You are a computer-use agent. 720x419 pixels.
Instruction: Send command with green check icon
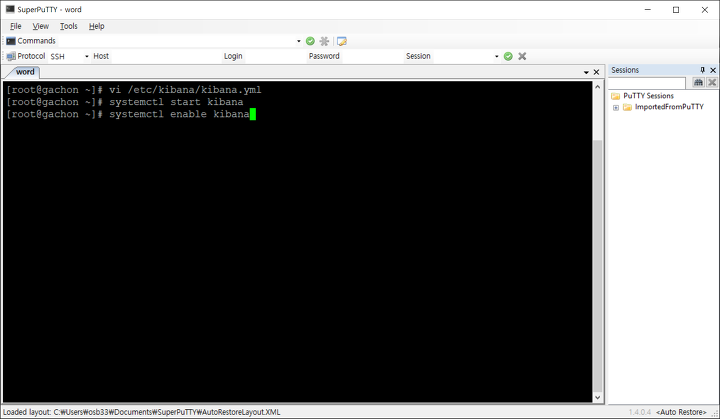pos(310,41)
